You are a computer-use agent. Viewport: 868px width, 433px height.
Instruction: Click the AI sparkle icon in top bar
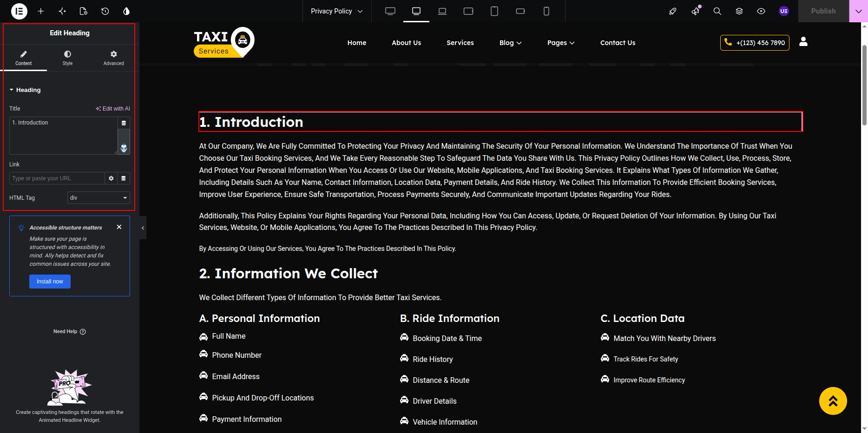point(62,11)
